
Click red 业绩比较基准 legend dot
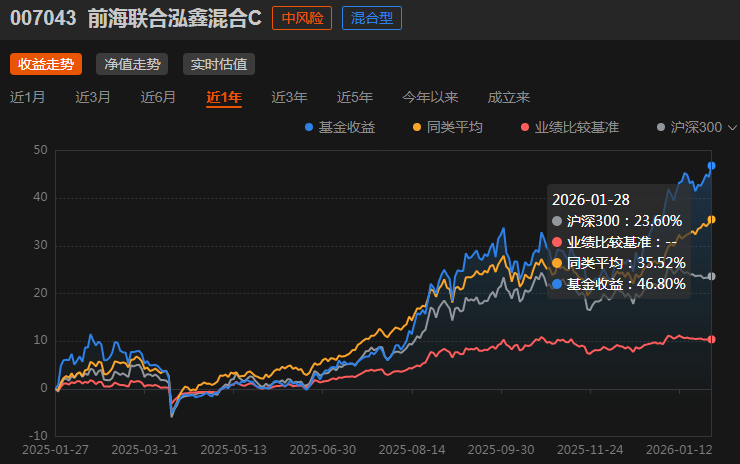pos(525,127)
